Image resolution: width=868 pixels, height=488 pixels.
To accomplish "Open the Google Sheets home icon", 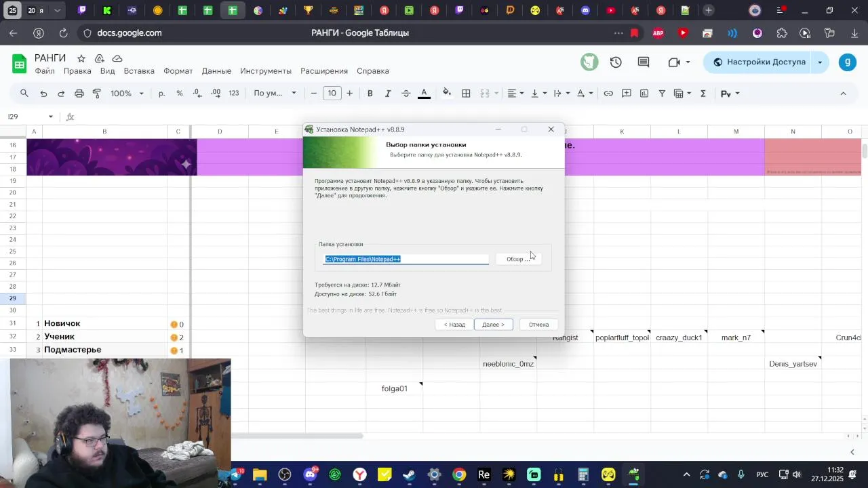I will [x=19, y=64].
